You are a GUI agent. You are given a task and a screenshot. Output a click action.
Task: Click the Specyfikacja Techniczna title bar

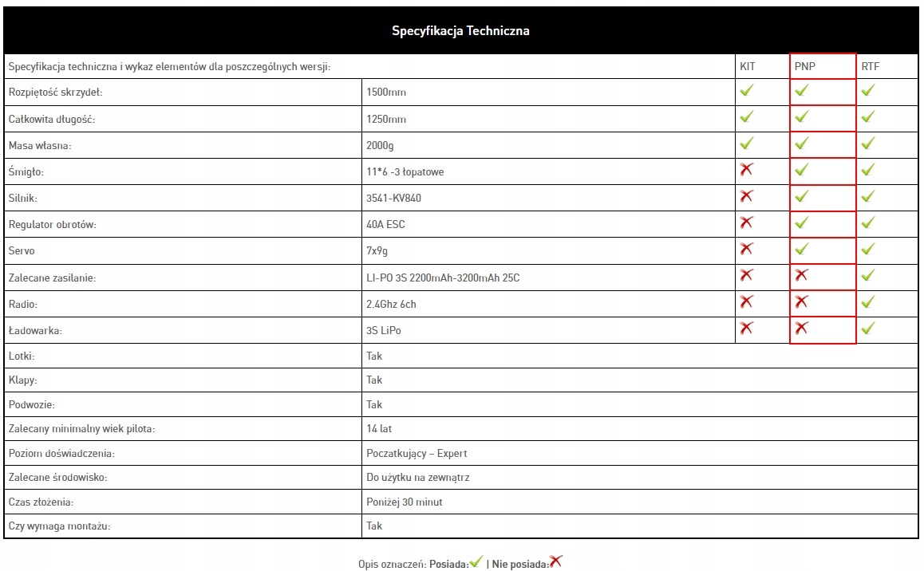click(460, 31)
